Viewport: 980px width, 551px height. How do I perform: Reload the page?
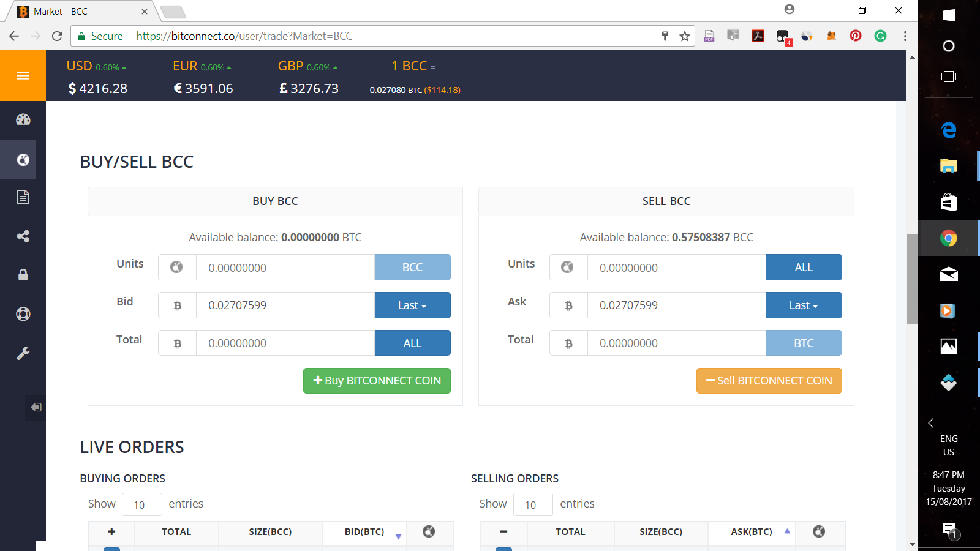[x=57, y=36]
